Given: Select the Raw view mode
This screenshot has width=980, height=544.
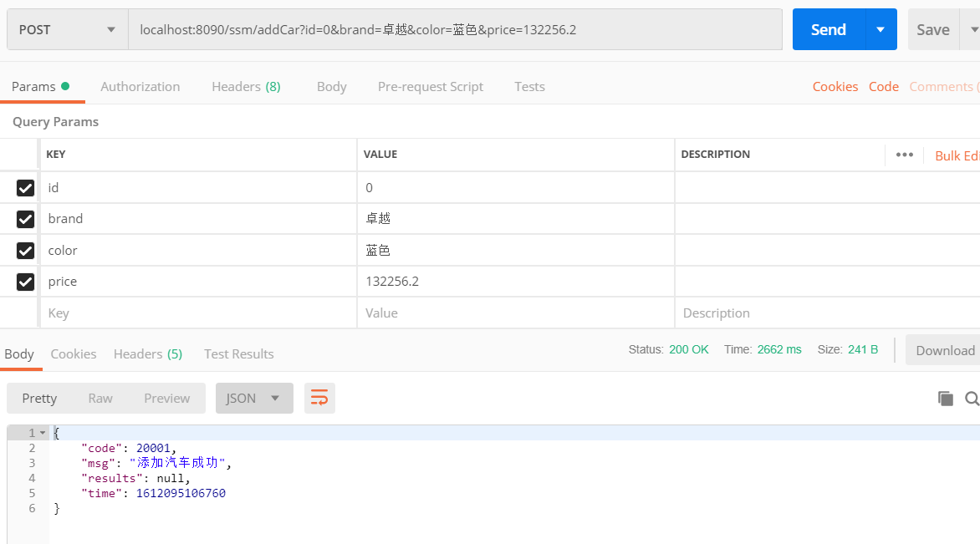Looking at the screenshot, I should 100,398.
